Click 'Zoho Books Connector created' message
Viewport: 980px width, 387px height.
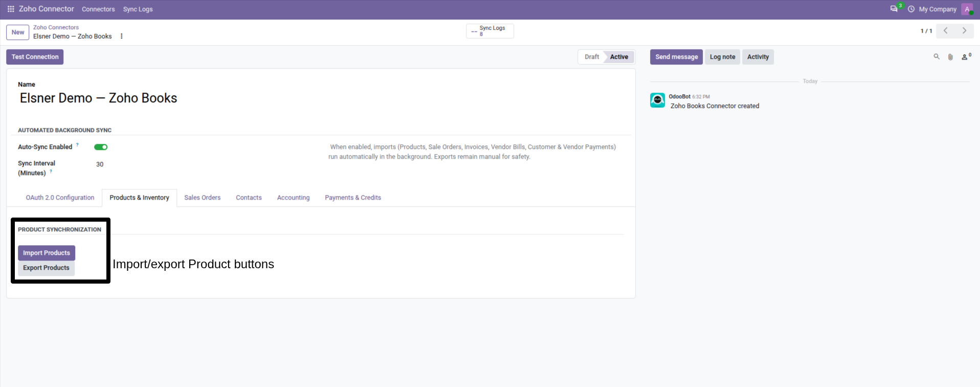pyautogui.click(x=715, y=106)
